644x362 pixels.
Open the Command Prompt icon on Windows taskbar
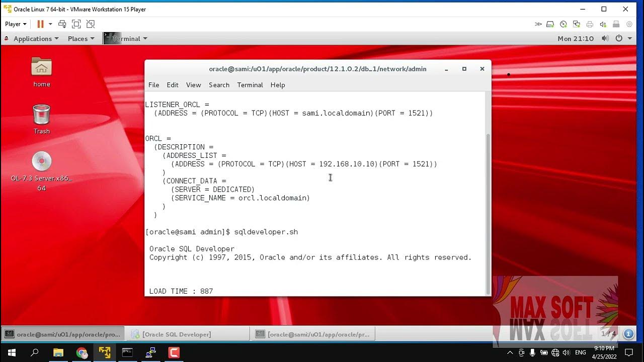(x=127, y=352)
